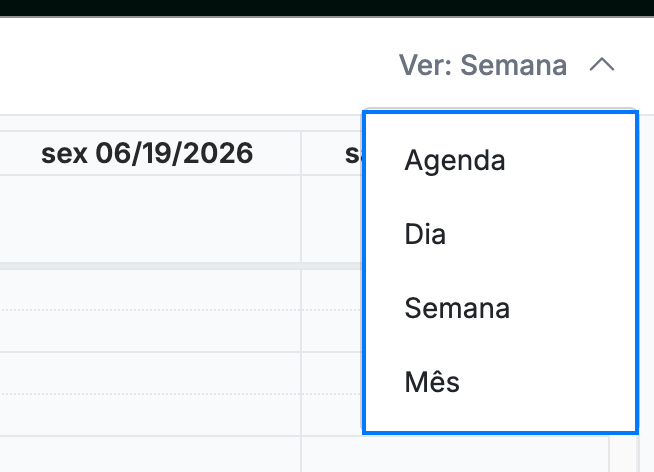Open the sex 06/19/2026 column header

(x=147, y=153)
